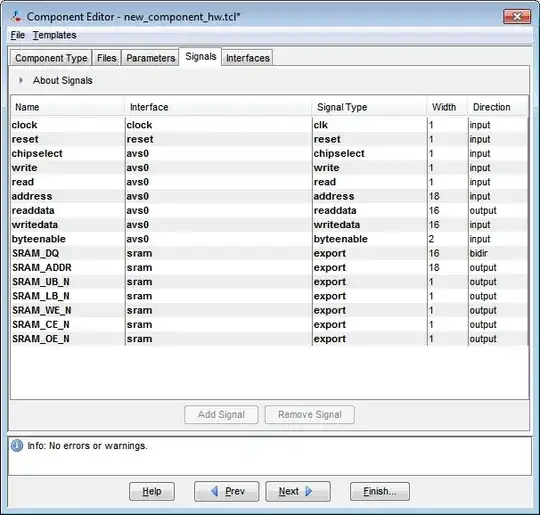
Task: Select the Interface cell of the SRAM_DQ row
Action: 218,253
